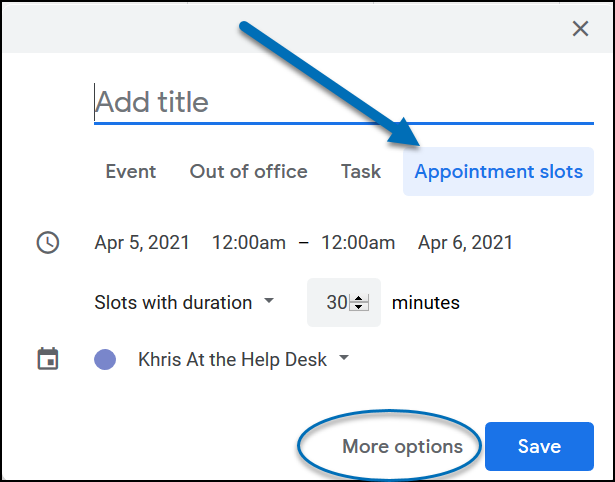Switch to the Event tab
The height and width of the screenshot is (482, 615).
click(131, 172)
